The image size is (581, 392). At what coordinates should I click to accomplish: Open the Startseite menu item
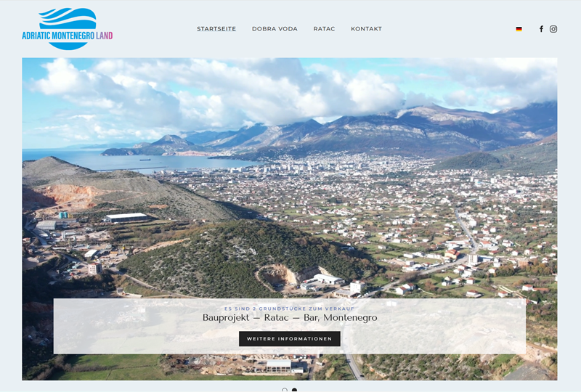tap(216, 29)
